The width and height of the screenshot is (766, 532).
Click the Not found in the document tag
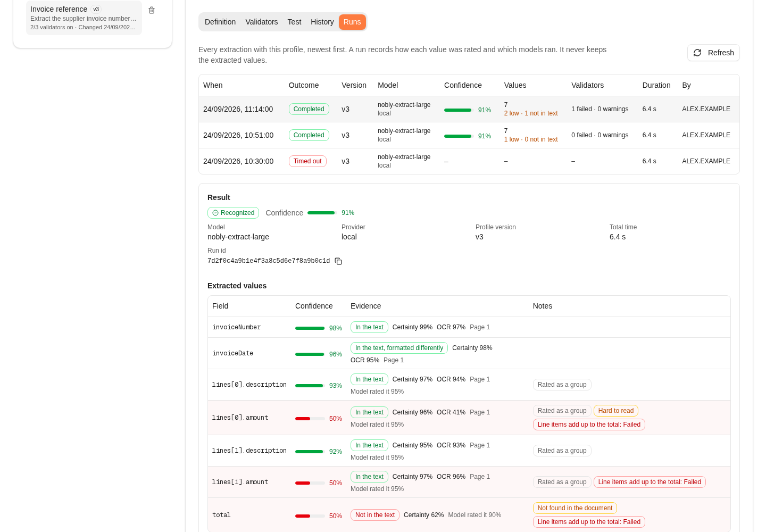coord(575,508)
